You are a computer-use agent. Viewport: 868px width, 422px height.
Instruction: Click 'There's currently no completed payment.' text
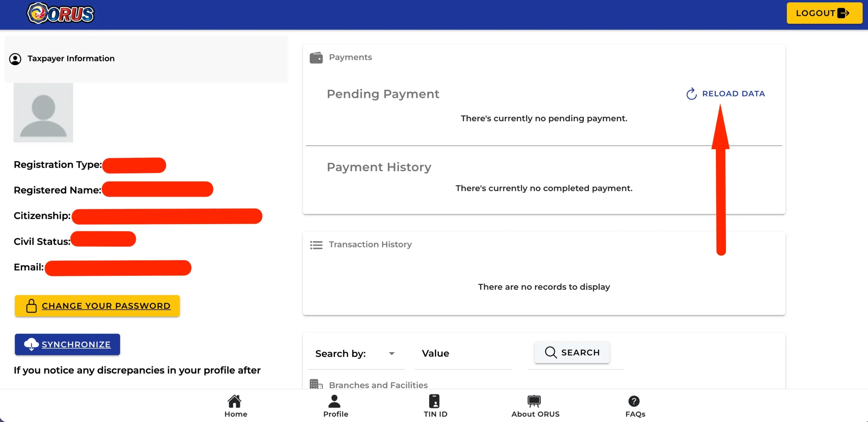tap(544, 188)
